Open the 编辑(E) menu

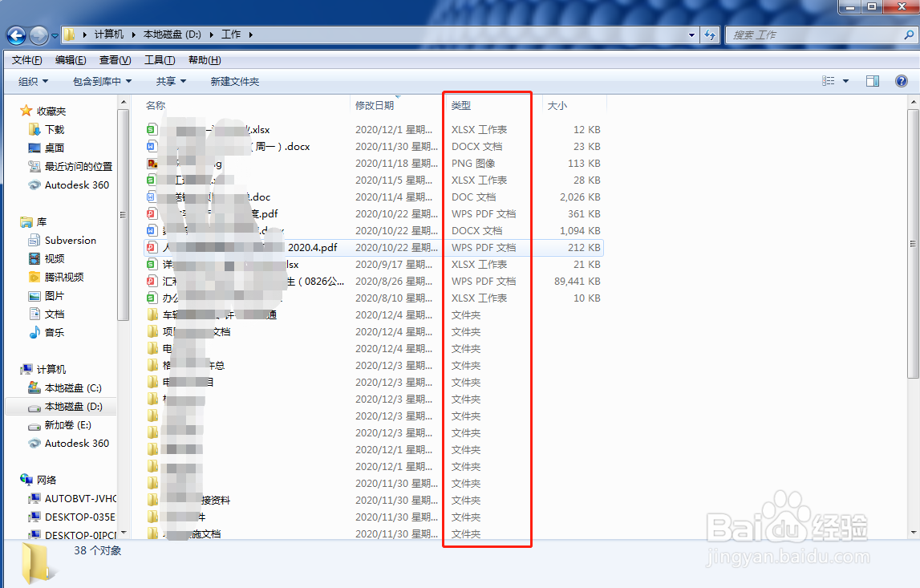point(71,60)
